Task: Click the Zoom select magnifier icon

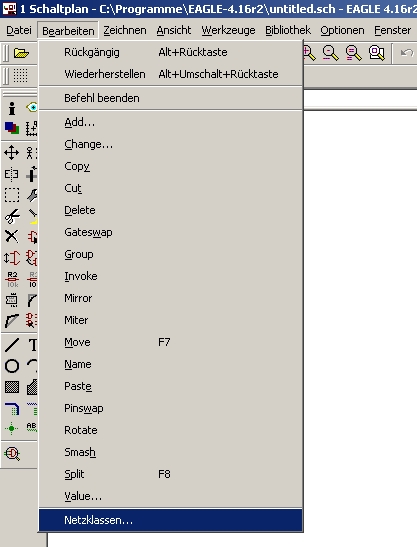Action: click(377, 53)
